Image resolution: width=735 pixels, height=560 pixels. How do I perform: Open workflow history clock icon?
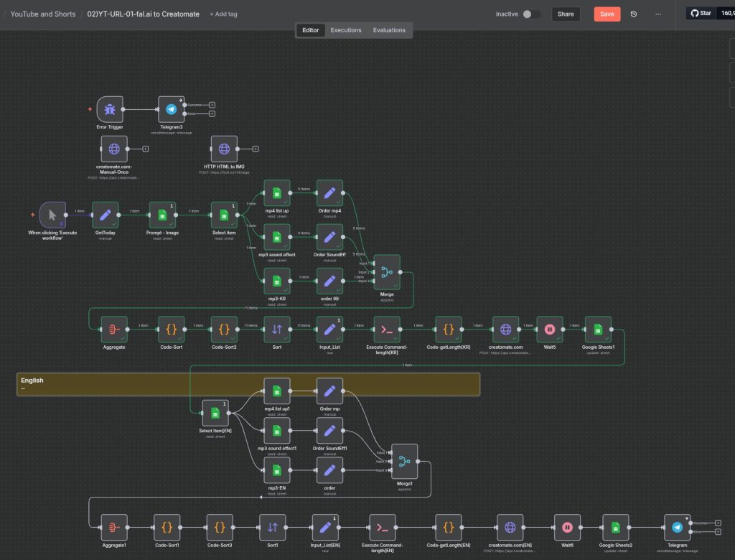(x=634, y=14)
